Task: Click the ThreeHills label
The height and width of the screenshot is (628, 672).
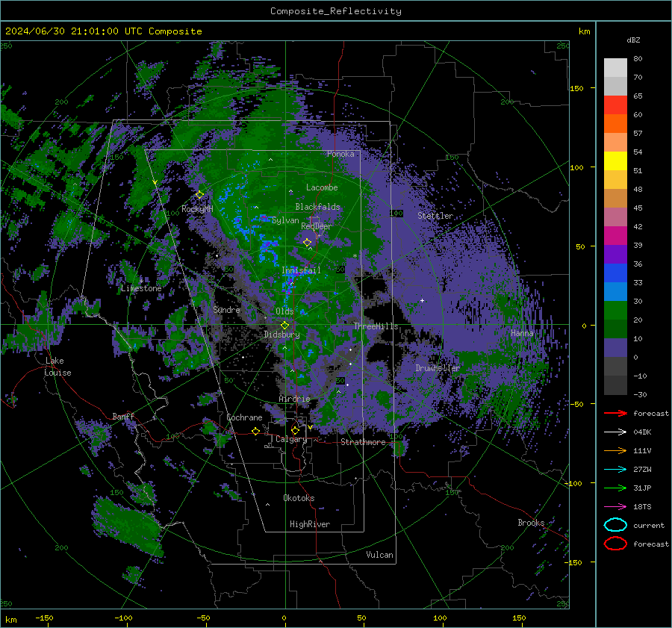Action: 376,326
